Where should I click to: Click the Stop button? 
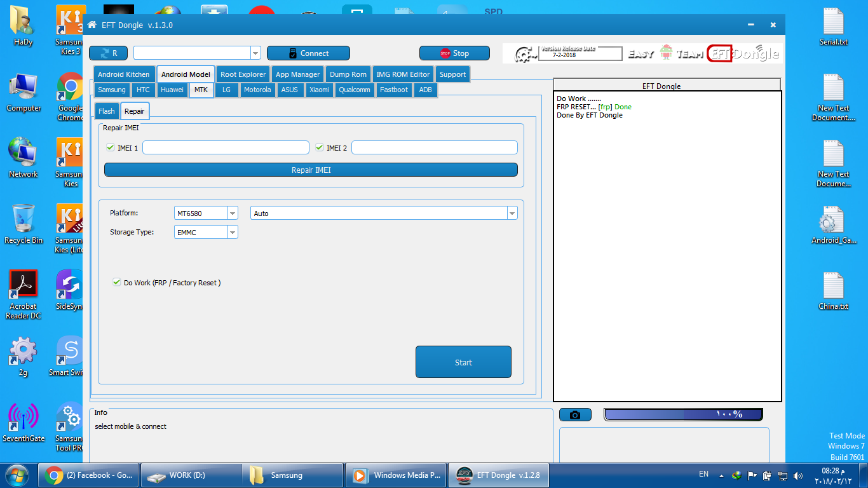coord(454,53)
